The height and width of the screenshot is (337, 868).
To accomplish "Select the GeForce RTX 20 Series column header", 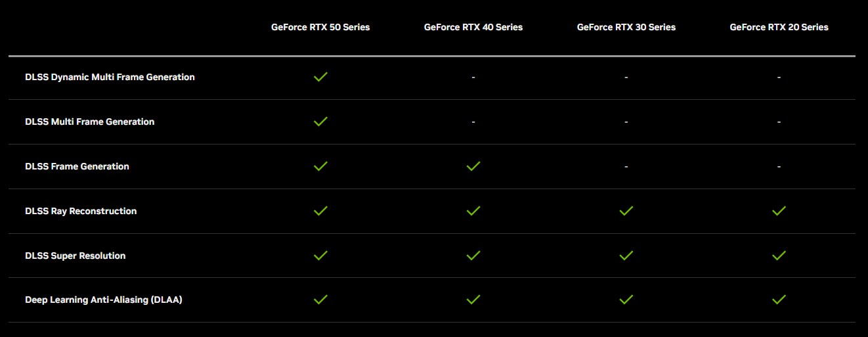I will coord(779,27).
